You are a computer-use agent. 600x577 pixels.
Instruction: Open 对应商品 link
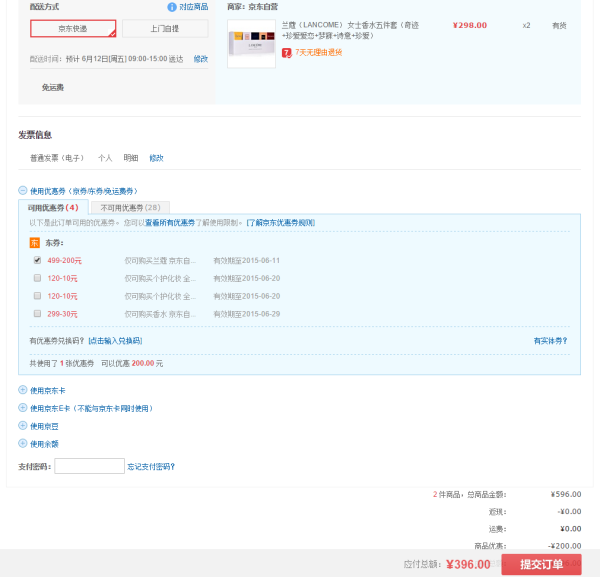pos(194,7)
